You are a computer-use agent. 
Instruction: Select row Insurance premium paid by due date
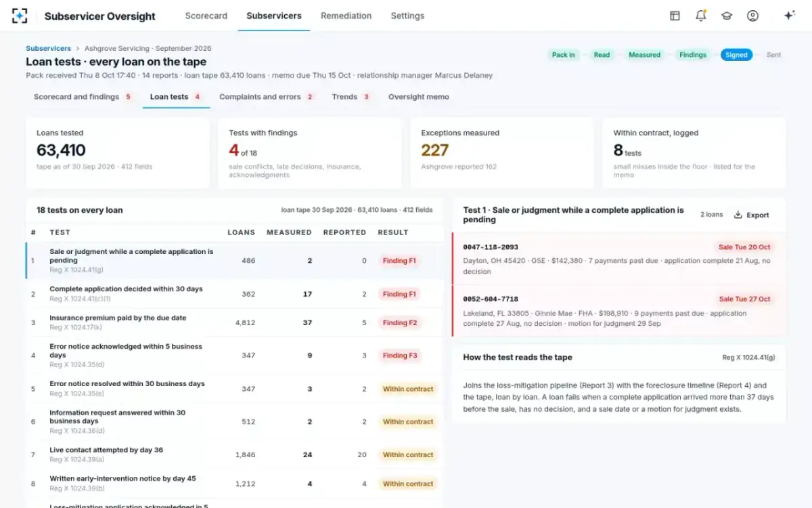point(234,322)
